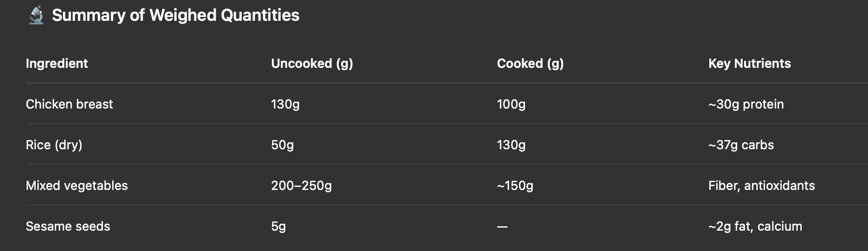
Task: Click the ~150g cooked vegetables value
Action: 515,186
